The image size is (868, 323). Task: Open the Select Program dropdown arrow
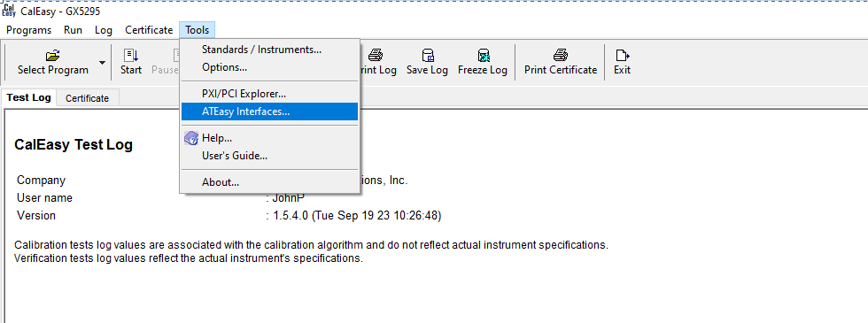click(x=102, y=63)
